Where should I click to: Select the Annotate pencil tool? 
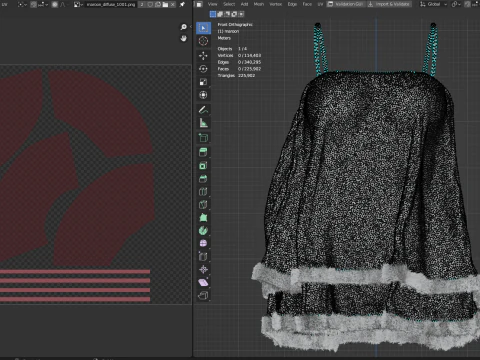click(x=203, y=109)
